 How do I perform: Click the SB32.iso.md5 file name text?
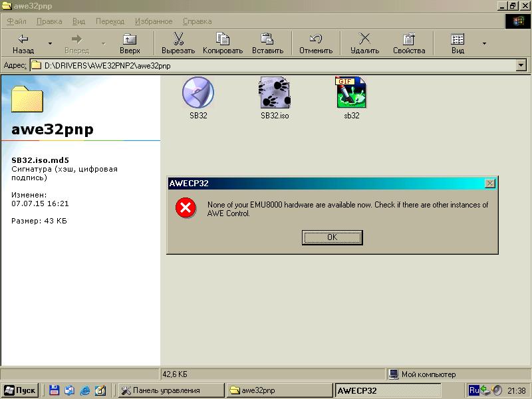pos(40,160)
